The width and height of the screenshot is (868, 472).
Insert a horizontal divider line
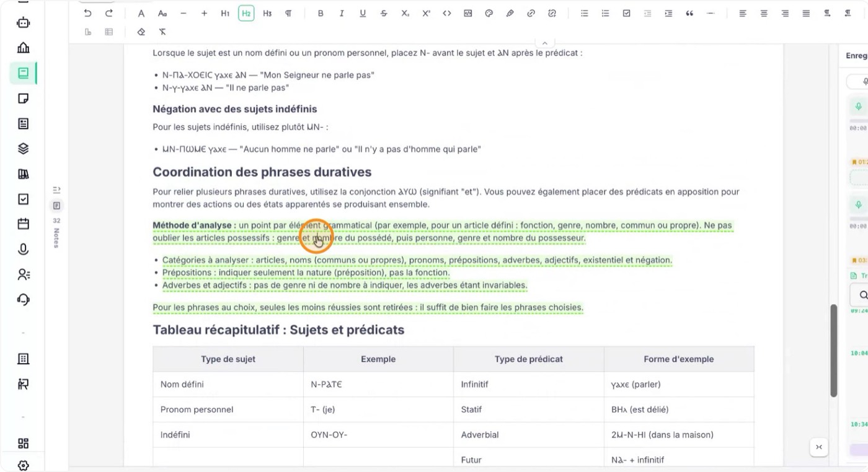(x=711, y=14)
